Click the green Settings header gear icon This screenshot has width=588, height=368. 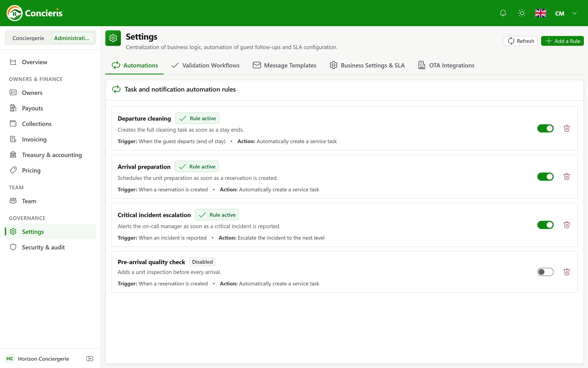(113, 38)
